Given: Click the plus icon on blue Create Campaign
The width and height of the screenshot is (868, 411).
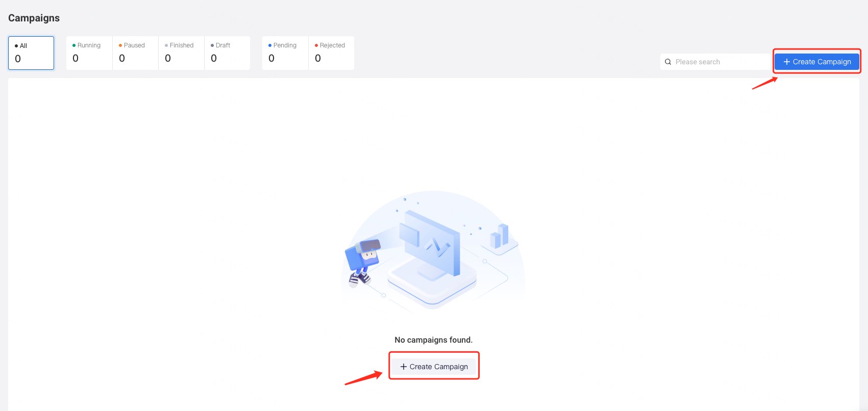Looking at the screenshot, I should coord(787,62).
